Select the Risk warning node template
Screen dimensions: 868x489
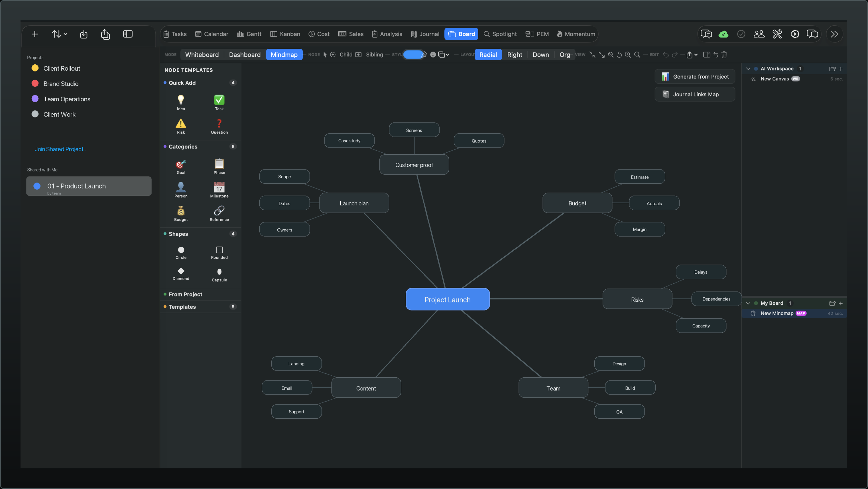tap(181, 126)
